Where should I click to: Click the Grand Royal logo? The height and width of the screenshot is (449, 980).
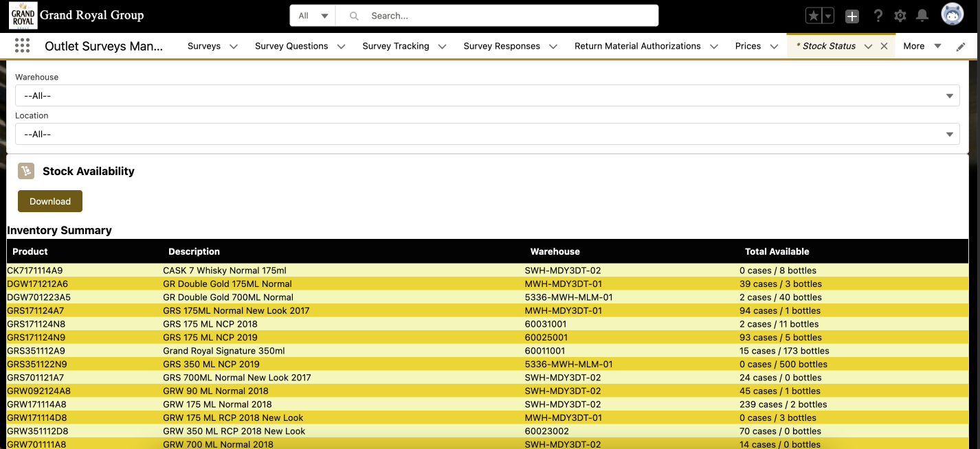[x=23, y=15]
